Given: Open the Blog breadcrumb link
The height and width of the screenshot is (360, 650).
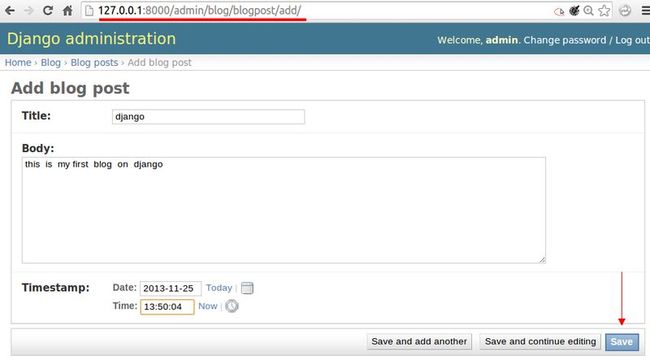Looking at the screenshot, I should [51, 63].
